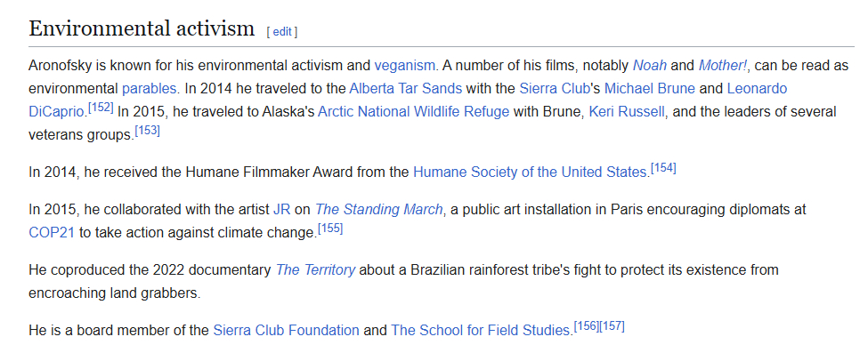
Task: Open The School for Field Studies link
Action: (x=480, y=331)
